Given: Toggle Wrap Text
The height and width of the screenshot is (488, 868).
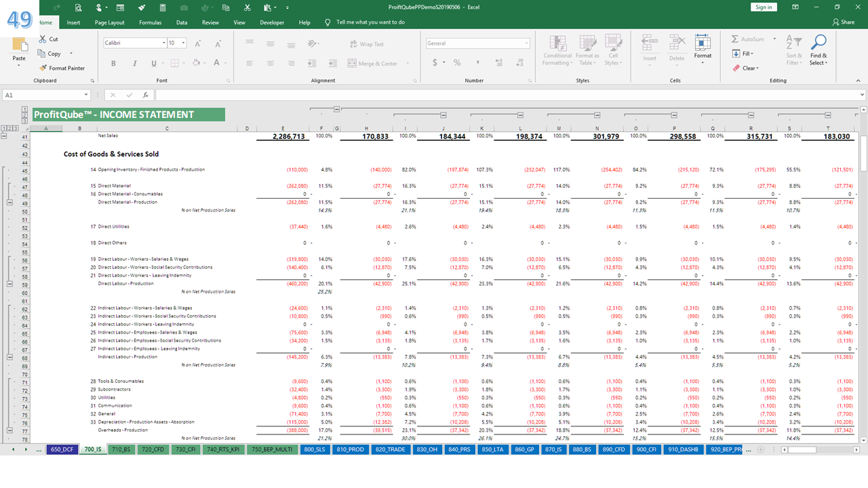Looking at the screenshot, I should pos(366,44).
